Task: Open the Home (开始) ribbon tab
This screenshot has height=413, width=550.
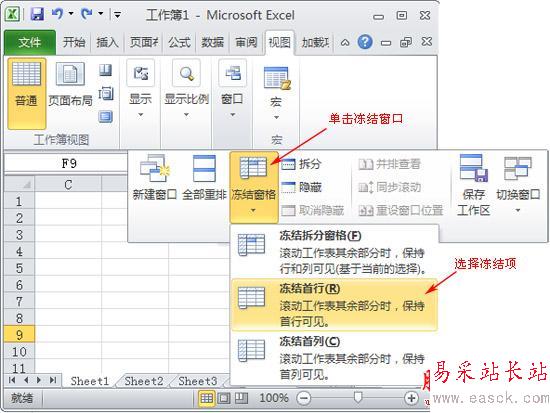Action: click(74, 42)
